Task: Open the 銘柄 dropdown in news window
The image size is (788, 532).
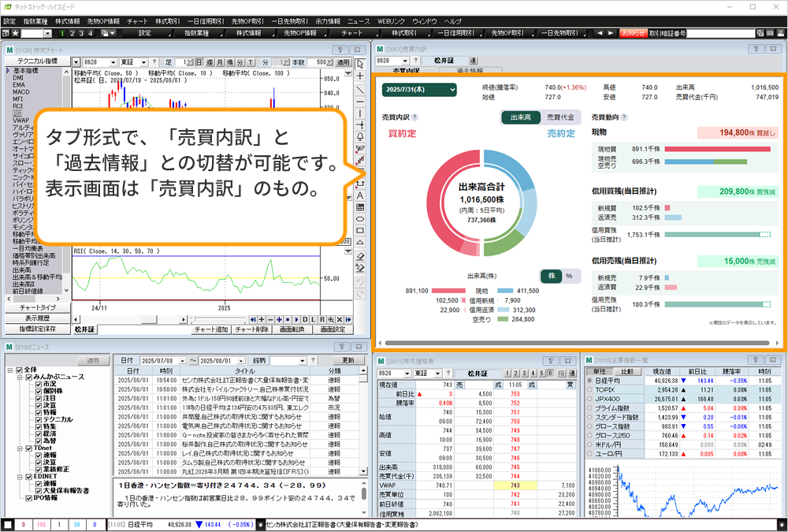Action: (x=302, y=360)
